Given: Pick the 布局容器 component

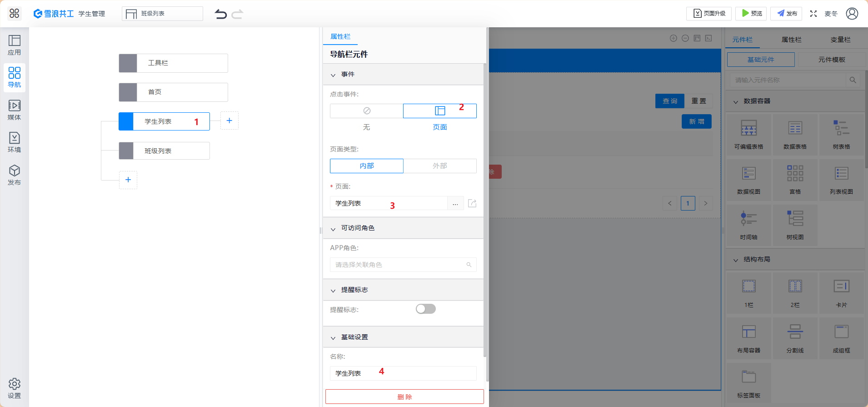Looking at the screenshot, I should (x=749, y=338).
